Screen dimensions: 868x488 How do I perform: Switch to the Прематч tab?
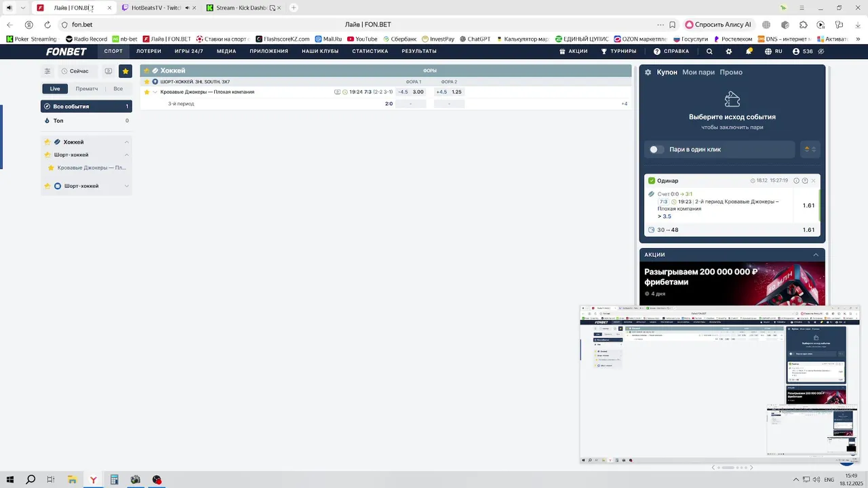87,89
